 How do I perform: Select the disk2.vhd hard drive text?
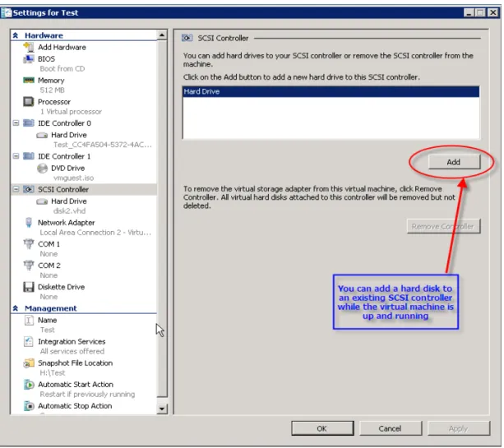tap(69, 211)
